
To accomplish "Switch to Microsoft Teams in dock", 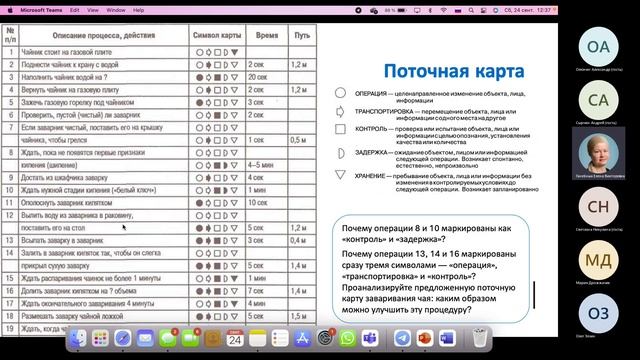I will [x=370, y=338].
